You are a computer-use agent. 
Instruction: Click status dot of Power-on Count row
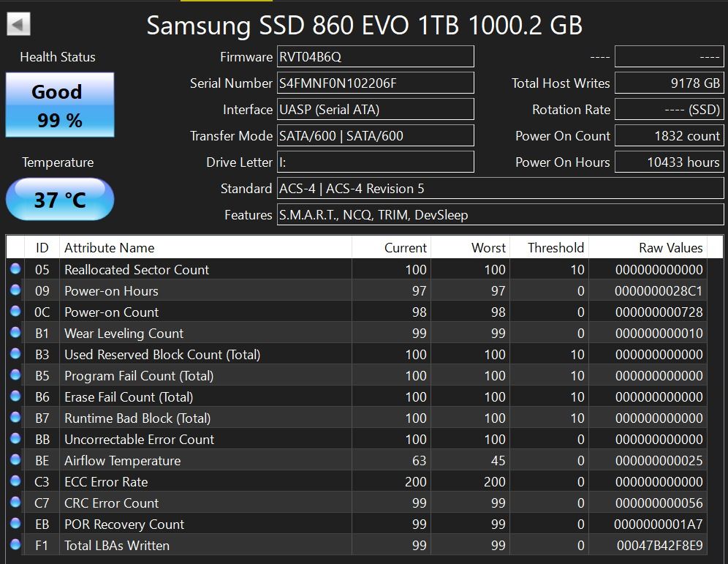pos(15,311)
